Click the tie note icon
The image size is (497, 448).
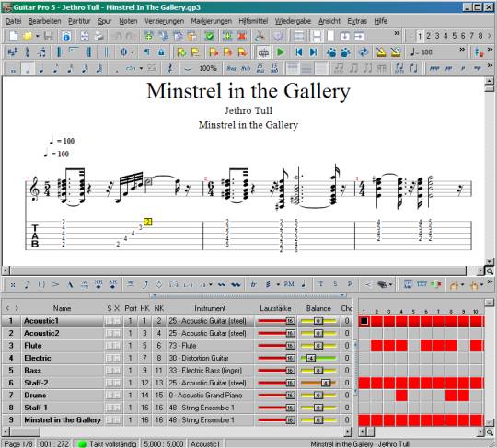(188, 68)
